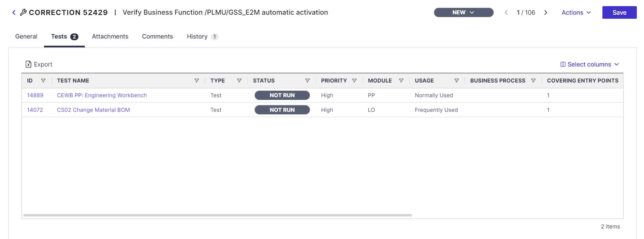Screen dimensions: 644x239
Task: Open the NEW status dropdown
Action: click(x=464, y=12)
